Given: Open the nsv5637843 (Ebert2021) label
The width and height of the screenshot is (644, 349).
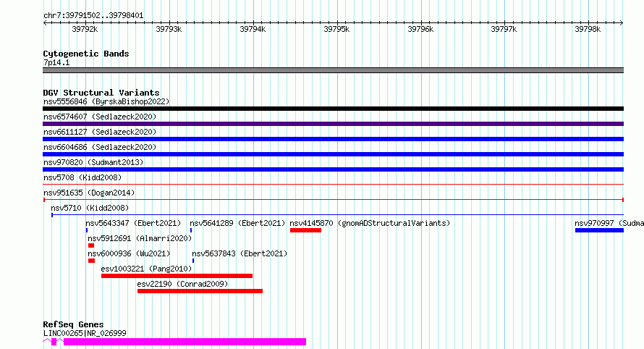Looking at the screenshot, I should [x=240, y=253].
